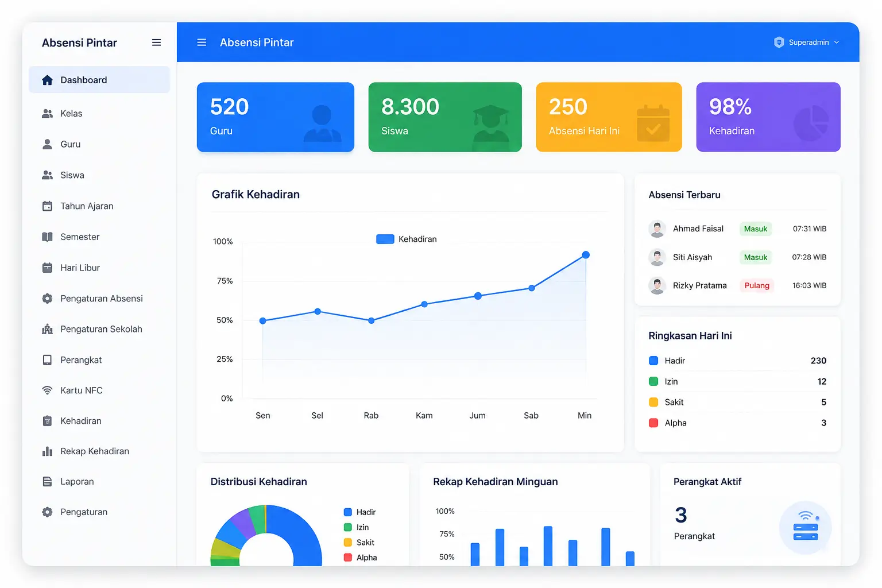Click the Laporan document icon
This screenshot has width=882, height=588.
tap(47, 482)
